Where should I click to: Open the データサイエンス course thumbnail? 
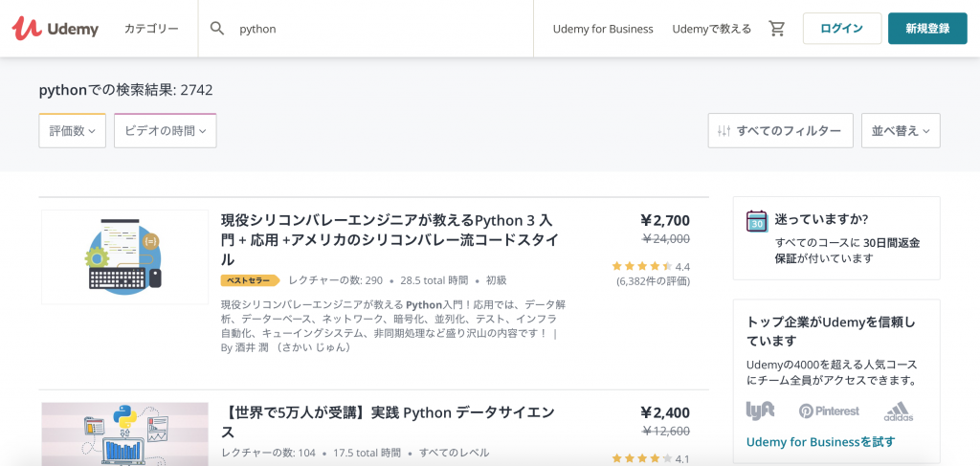click(125, 434)
